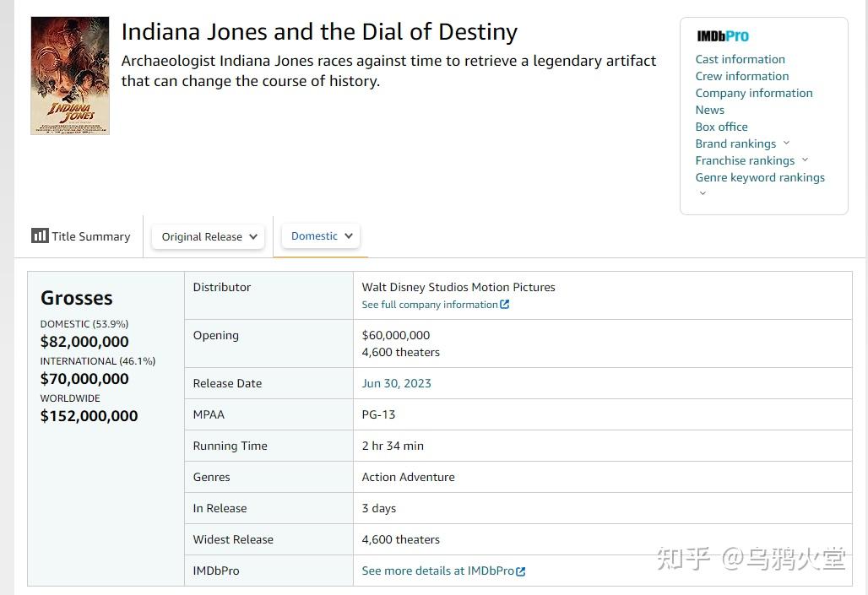The width and height of the screenshot is (868, 595).
Task: Click the DOMESTIC (53.9%) label
Action: pos(84,324)
